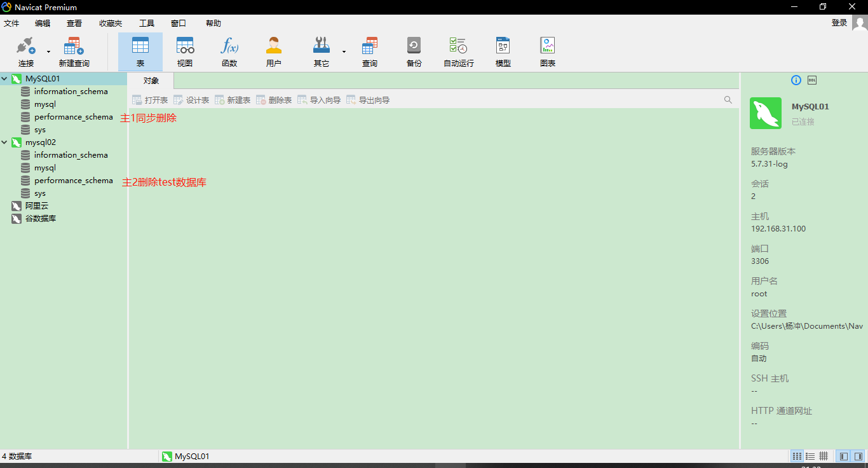Click the user avatar icon beside 登录

click(x=860, y=23)
